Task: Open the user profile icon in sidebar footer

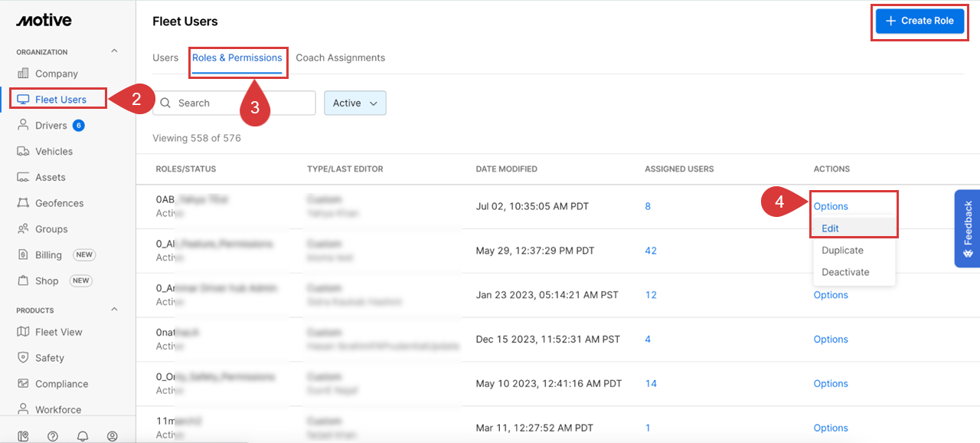Action: [x=113, y=436]
